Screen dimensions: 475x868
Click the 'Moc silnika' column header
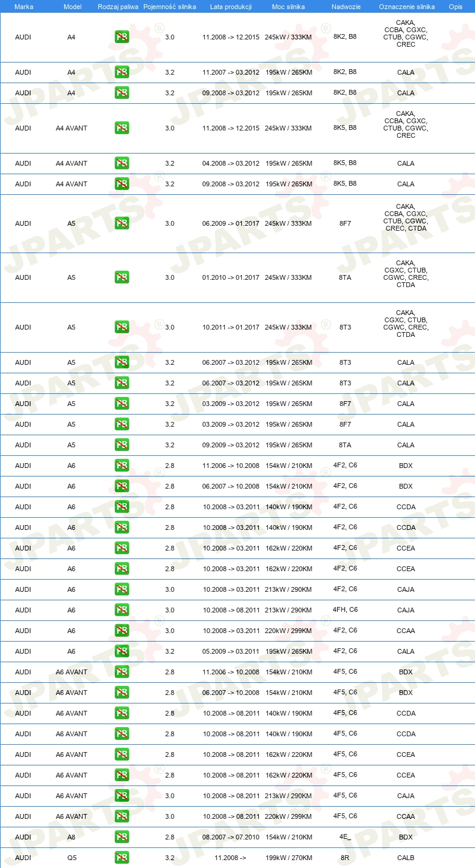tap(288, 7)
